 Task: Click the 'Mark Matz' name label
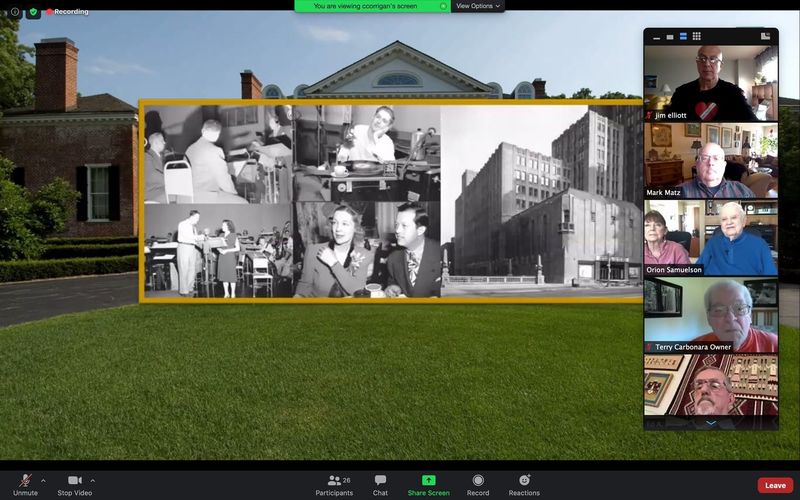663,193
